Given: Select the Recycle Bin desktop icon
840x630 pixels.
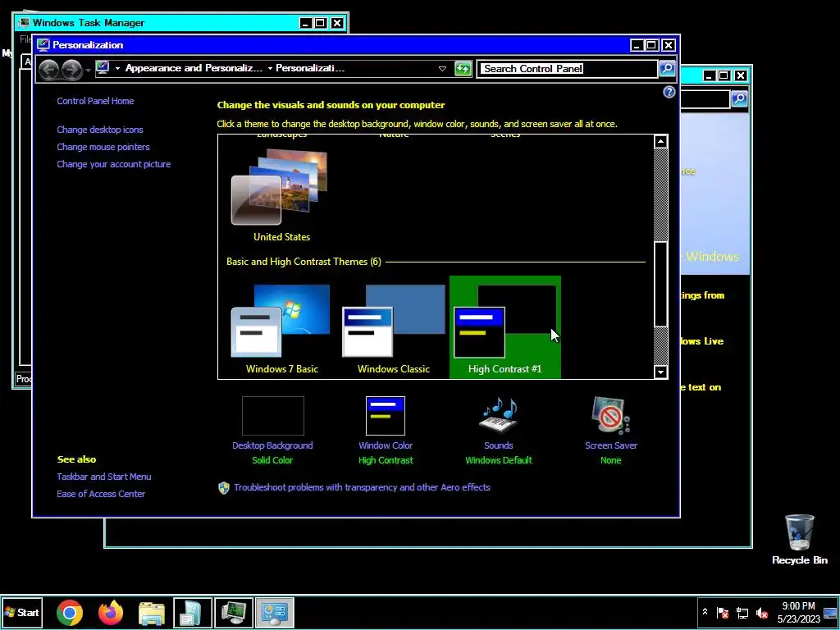Looking at the screenshot, I should click(799, 540).
